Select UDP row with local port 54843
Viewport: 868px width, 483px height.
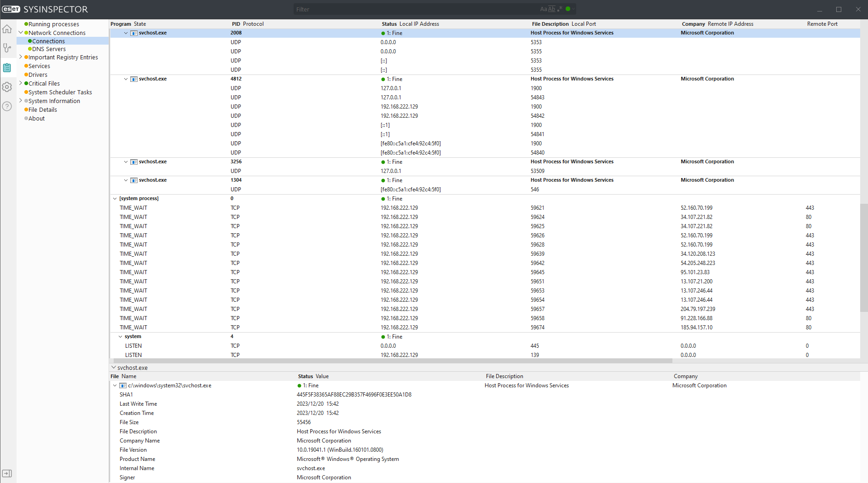tap(485, 98)
